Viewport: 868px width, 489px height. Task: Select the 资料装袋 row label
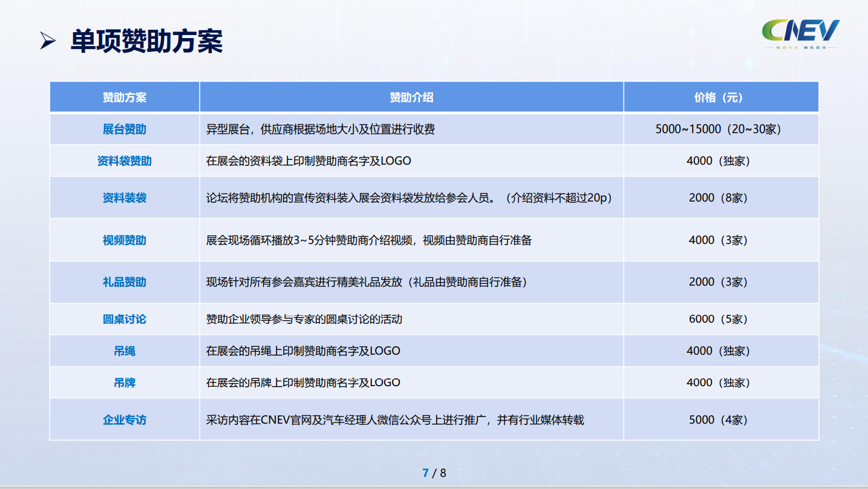(x=125, y=198)
